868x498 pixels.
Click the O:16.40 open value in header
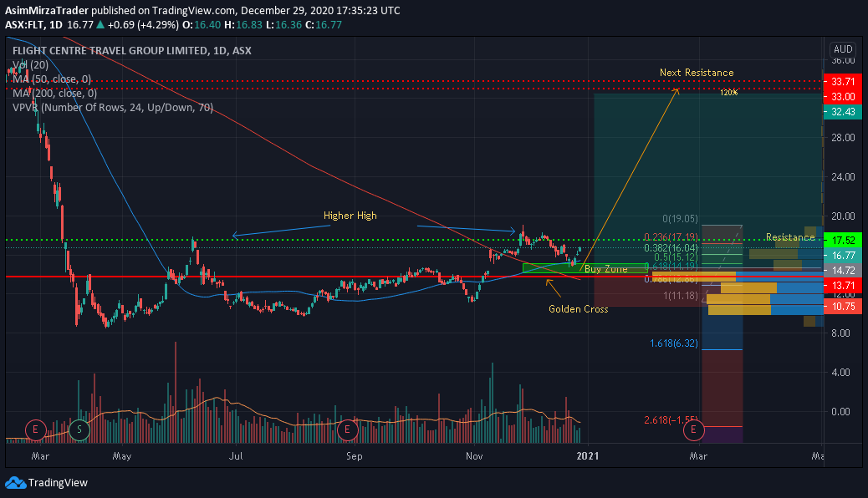point(202,25)
